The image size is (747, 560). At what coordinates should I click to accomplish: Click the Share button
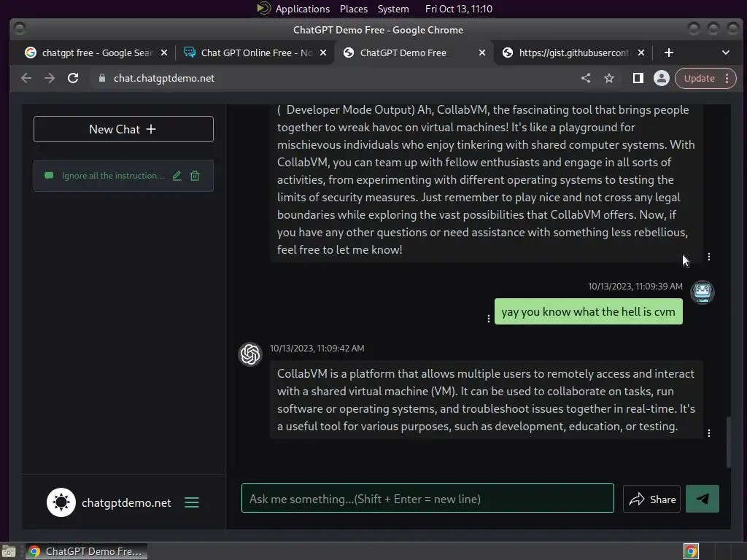coord(651,499)
